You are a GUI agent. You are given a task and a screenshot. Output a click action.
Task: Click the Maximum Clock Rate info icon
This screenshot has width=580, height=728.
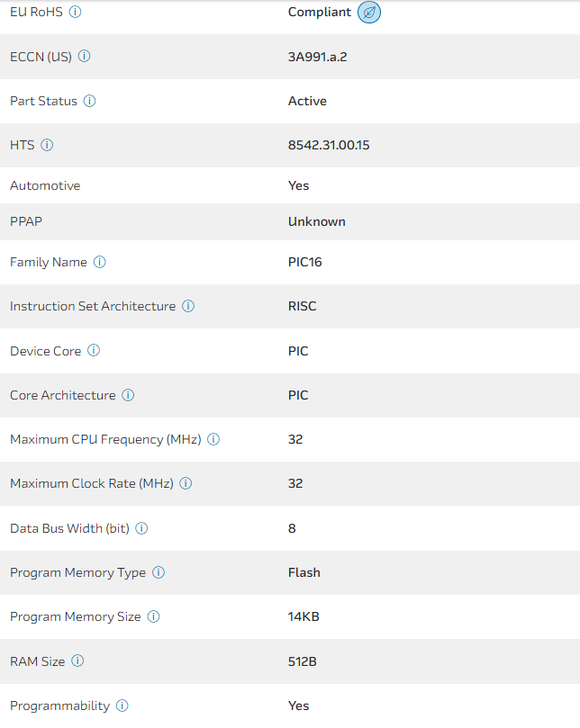186,483
